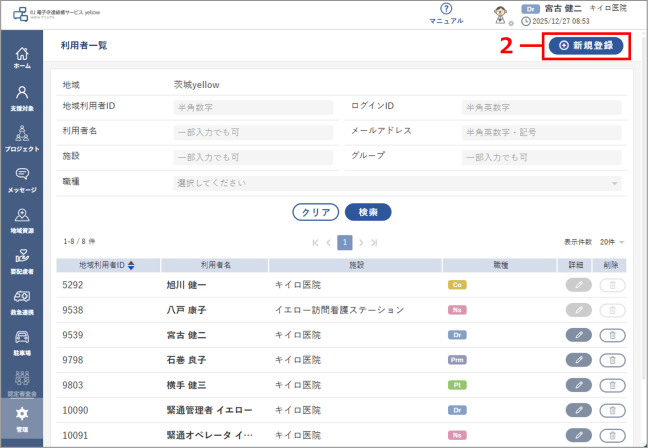
Task: Edit details for 宮古 健二 row
Action: (x=579, y=335)
